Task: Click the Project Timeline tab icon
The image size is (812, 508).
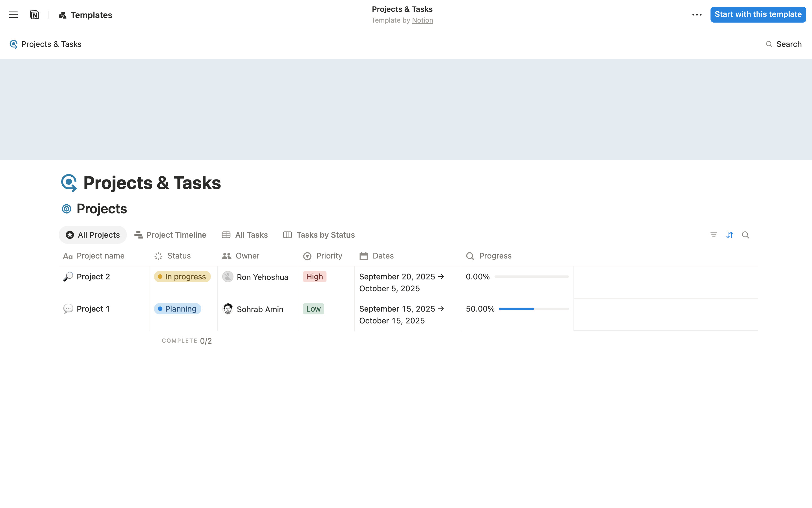Action: pos(139,235)
